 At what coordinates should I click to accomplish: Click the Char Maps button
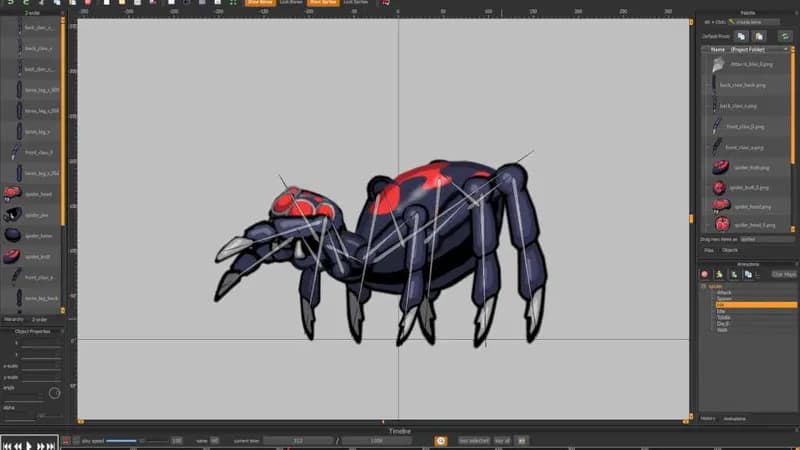click(x=784, y=274)
